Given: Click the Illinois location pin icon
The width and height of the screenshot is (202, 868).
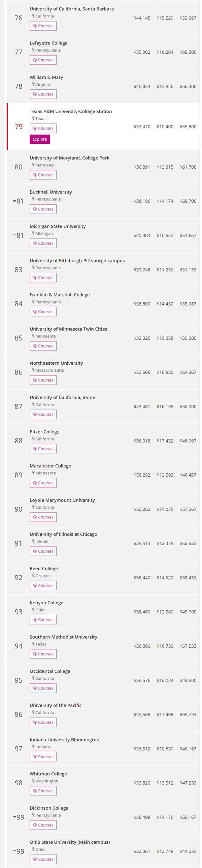Looking at the screenshot, I should click(x=33, y=541).
